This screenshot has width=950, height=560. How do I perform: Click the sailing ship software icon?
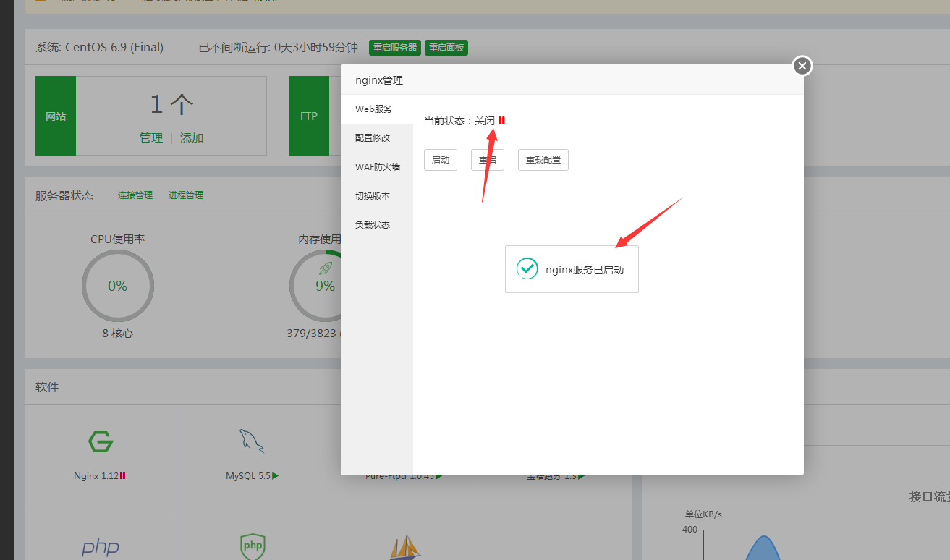coord(404,547)
